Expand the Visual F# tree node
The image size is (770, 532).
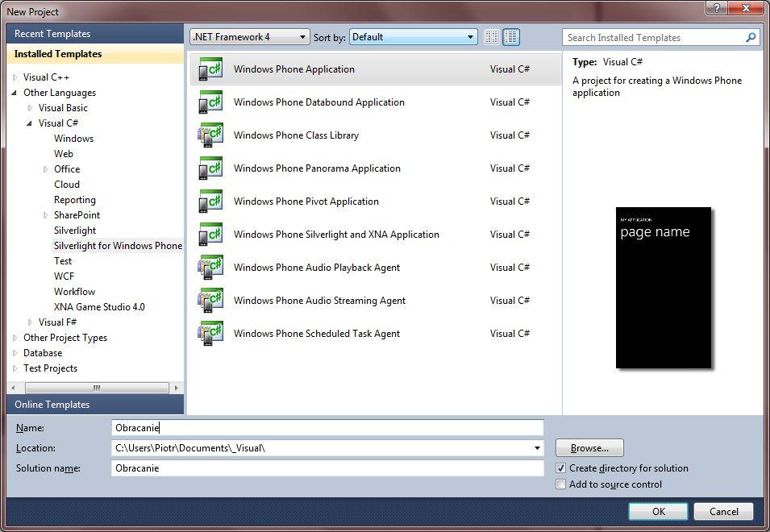[x=30, y=322]
